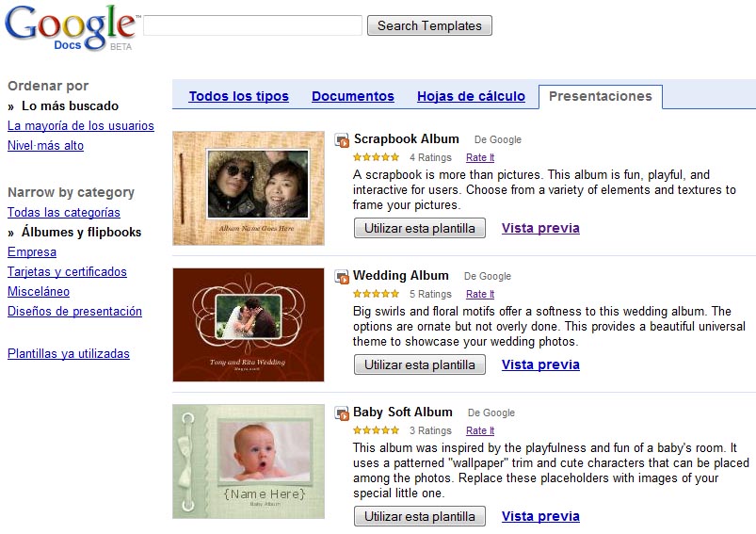Click the Search Templates button
This screenshot has height=534, width=756.
429,25
